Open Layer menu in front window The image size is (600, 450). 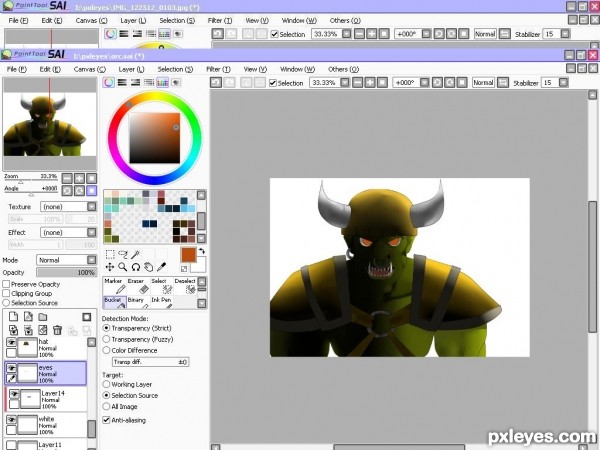(x=132, y=69)
